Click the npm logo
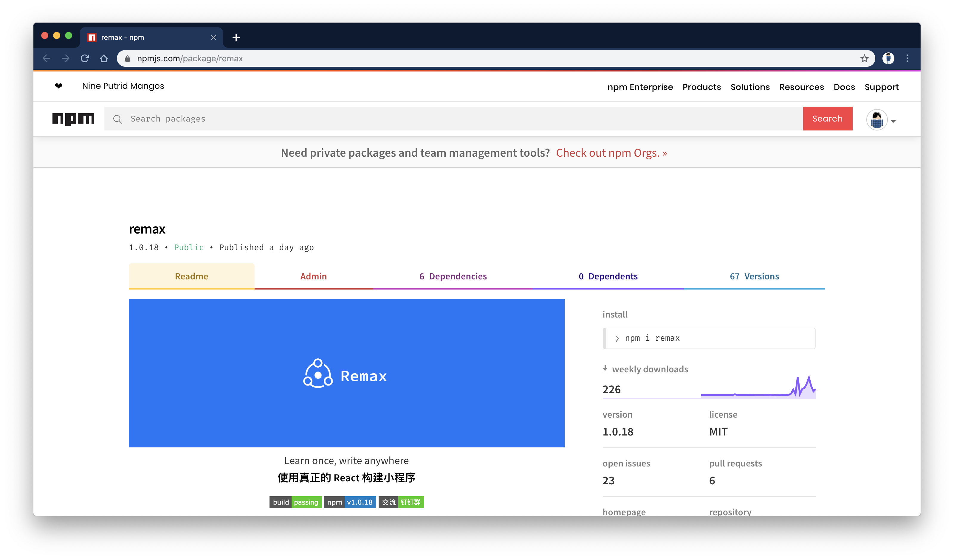This screenshot has width=954, height=560. click(x=73, y=119)
